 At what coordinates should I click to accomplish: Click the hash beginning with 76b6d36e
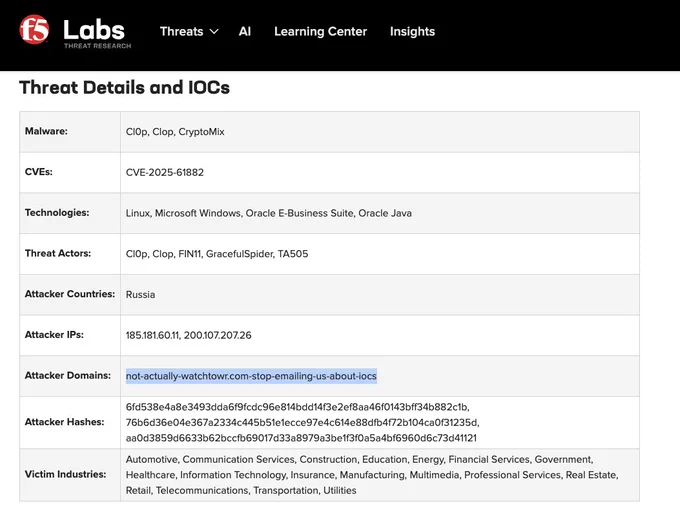coord(302,422)
